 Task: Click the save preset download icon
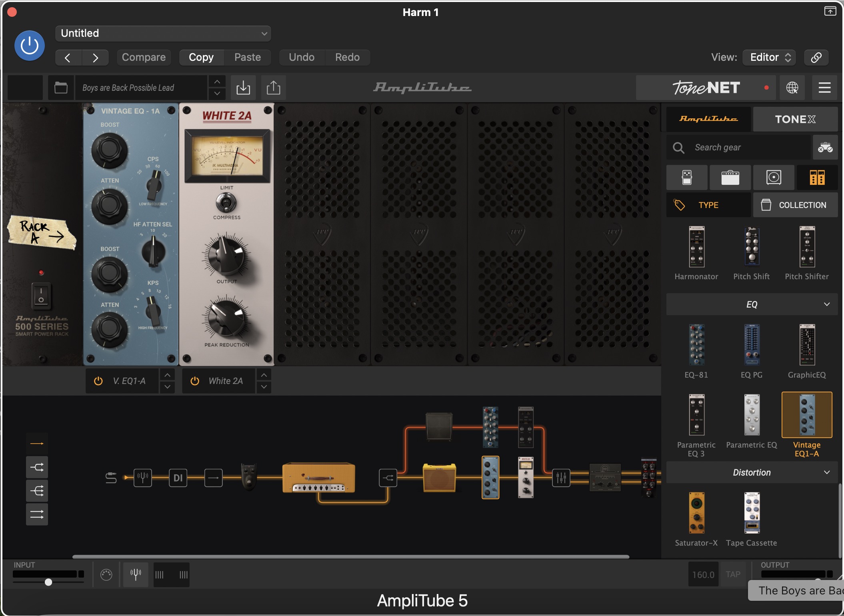click(243, 88)
